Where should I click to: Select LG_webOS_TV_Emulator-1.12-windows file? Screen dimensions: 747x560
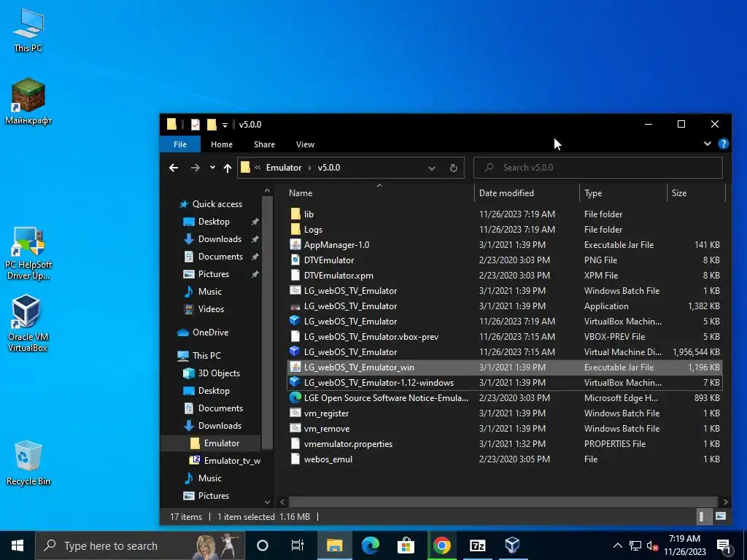(505, 382)
